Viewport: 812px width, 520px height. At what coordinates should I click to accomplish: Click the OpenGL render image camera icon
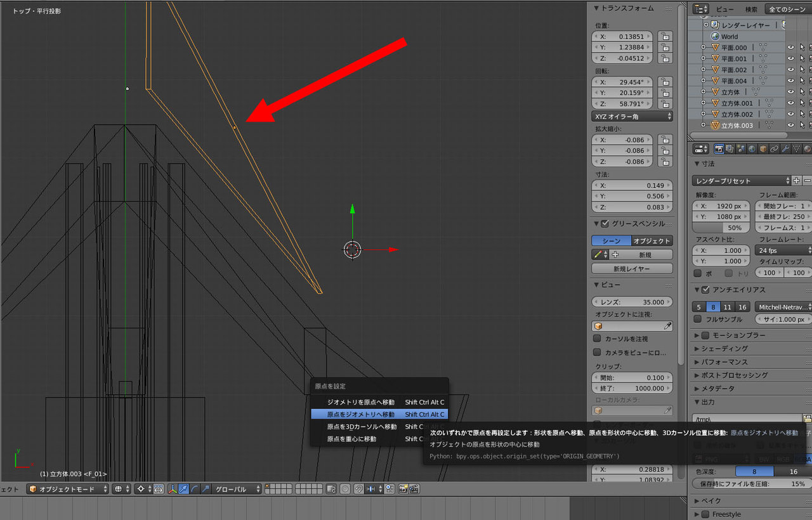pos(403,489)
